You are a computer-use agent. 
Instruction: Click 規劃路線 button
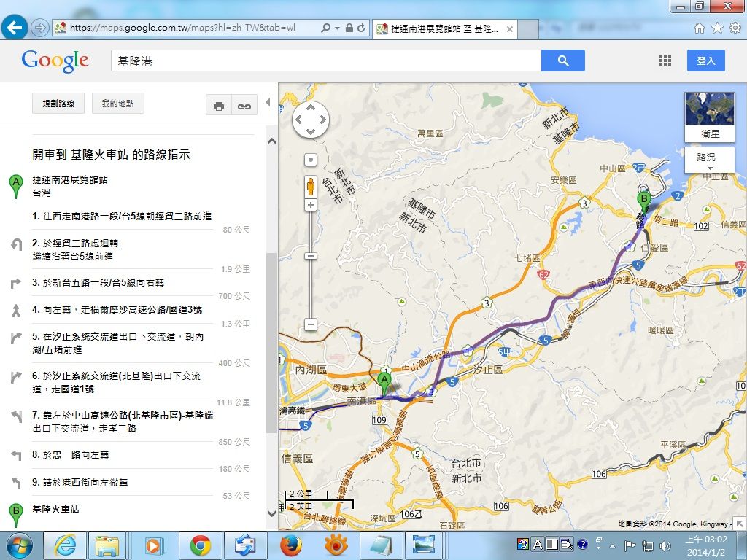coord(58,104)
